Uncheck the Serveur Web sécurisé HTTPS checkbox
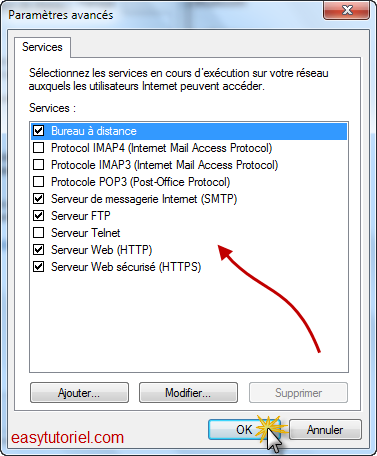Screen dimensions: 377x456 [x=39, y=267]
